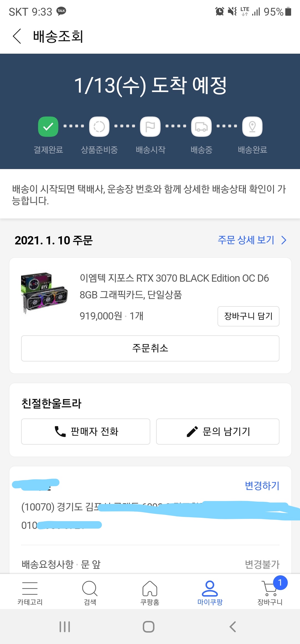Open the 검색 search tab
This screenshot has width=300, height=644.
[90, 593]
